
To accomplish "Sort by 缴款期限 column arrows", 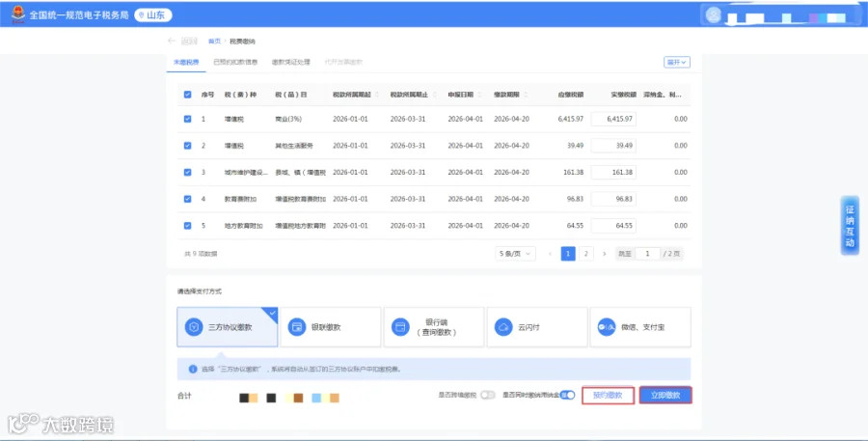I will [x=526, y=95].
